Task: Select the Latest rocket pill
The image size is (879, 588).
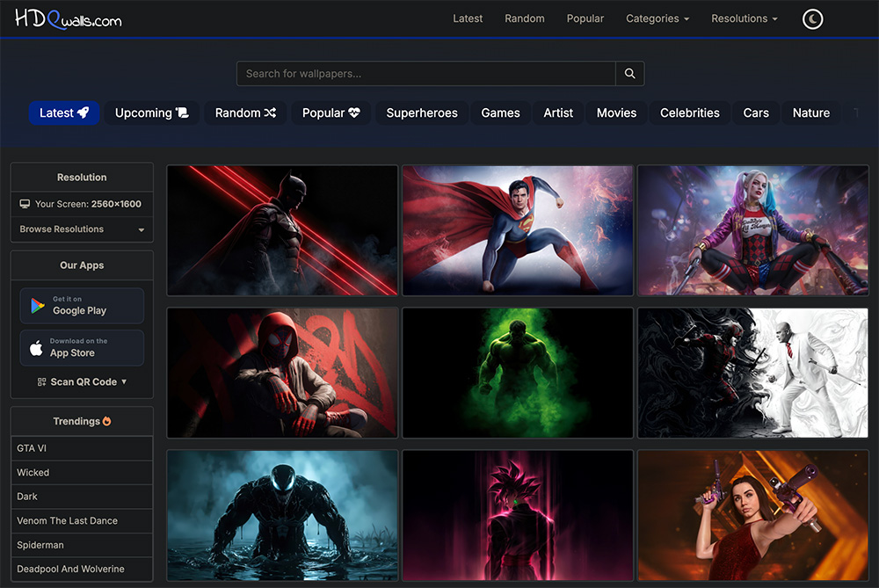Action: [x=64, y=113]
